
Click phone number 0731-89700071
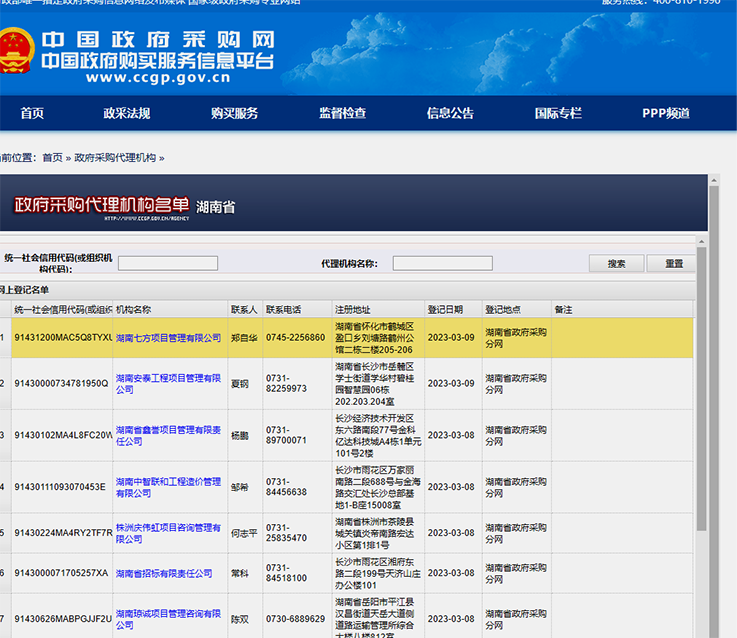(286, 435)
